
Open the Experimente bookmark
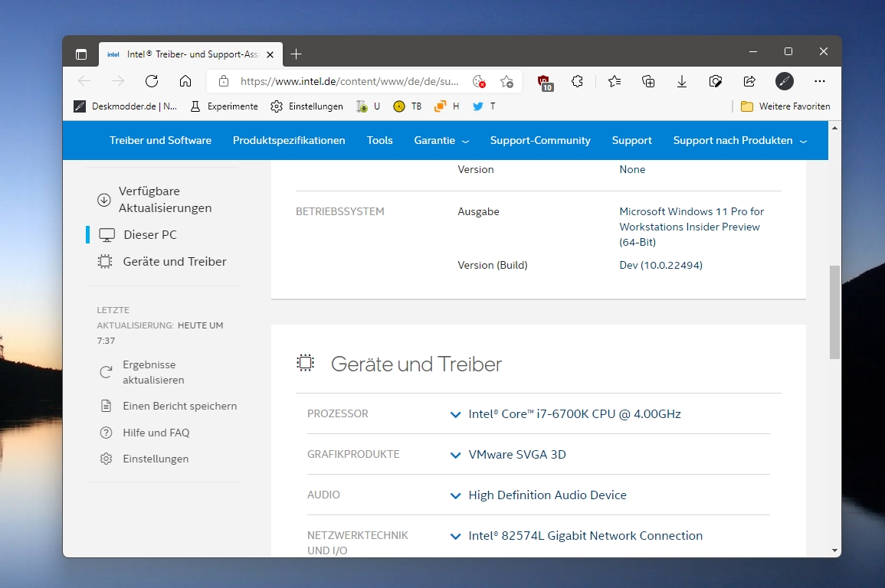point(224,106)
